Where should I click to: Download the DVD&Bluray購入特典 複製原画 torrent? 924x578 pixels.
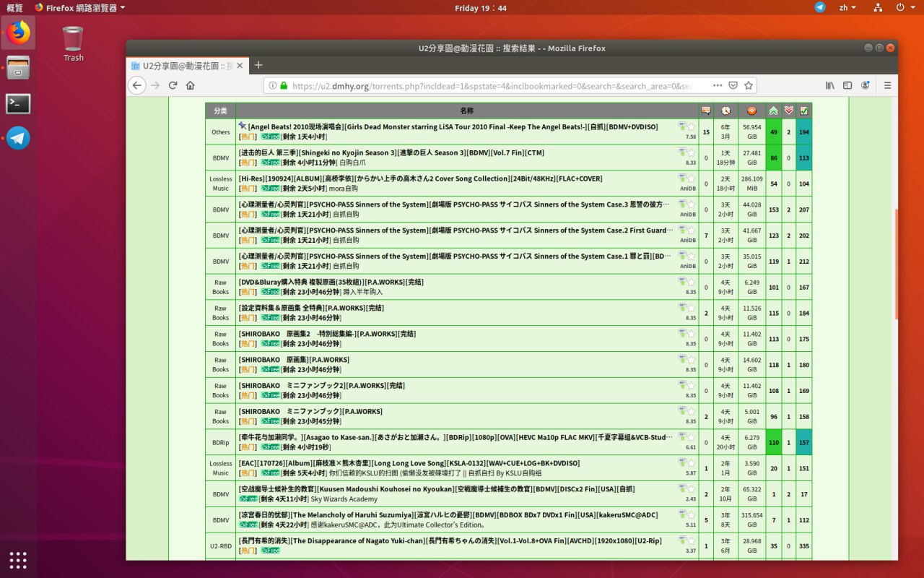[682, 282]
